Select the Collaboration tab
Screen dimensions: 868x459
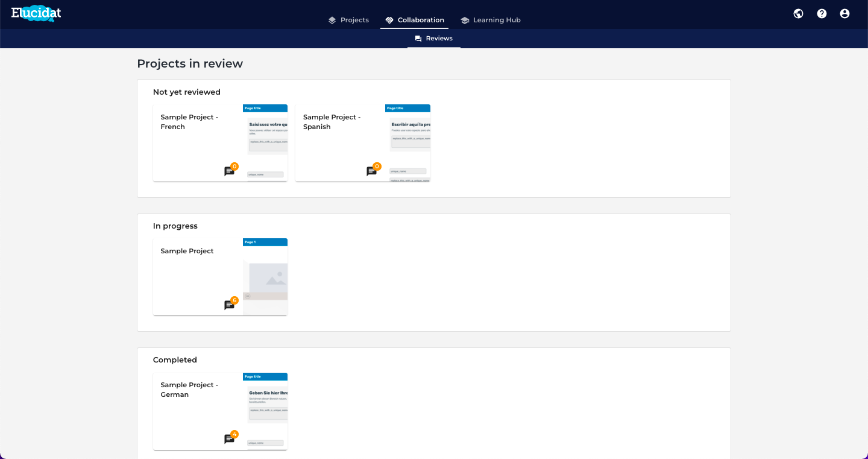coord(415,20)
